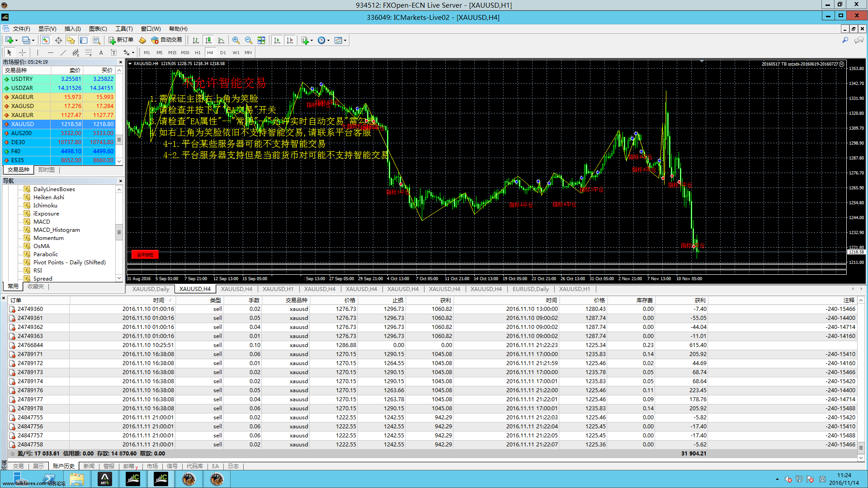Select XAGUSD in Market Watch
Image resolution: width=868 pixels, height=488 pixels.
[x=59, y=106]
